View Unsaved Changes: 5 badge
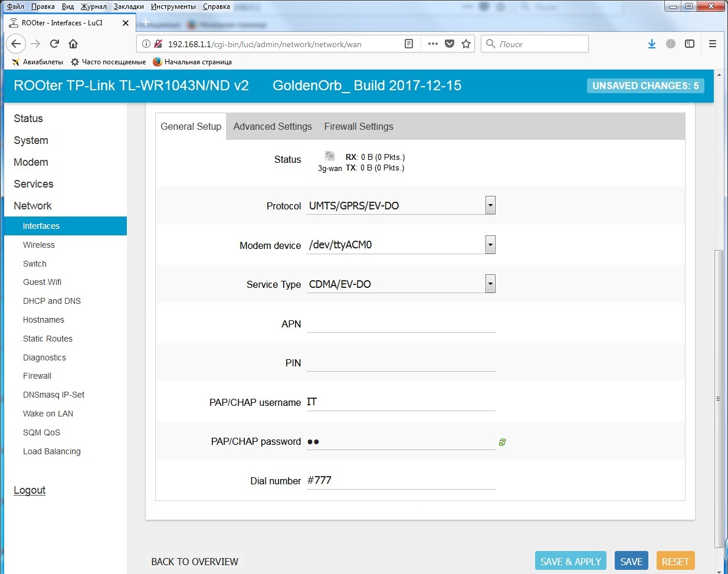 point(645,86)
